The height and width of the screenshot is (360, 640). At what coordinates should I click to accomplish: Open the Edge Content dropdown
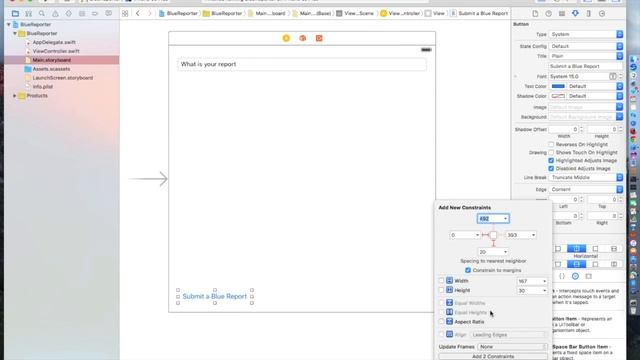click(x=586, y=189)
